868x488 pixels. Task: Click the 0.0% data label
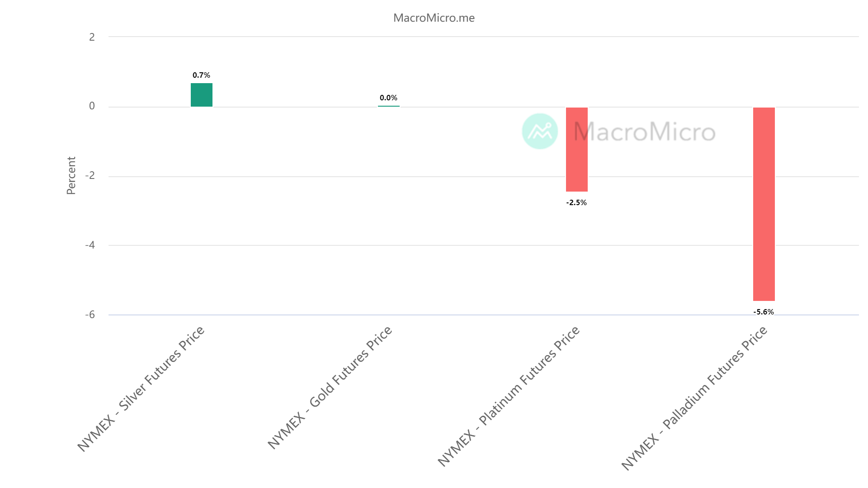pos(389,98)
